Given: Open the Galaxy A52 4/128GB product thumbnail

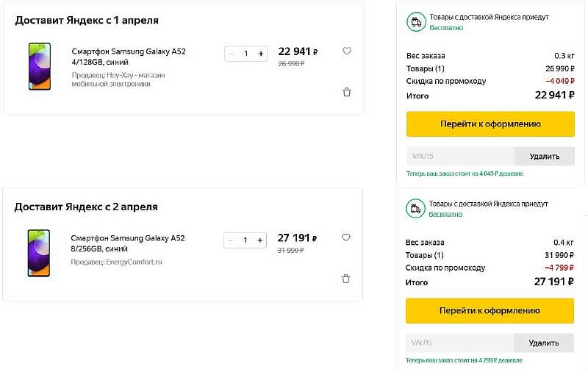Looking at the screenshot, I should pos(40,67).
